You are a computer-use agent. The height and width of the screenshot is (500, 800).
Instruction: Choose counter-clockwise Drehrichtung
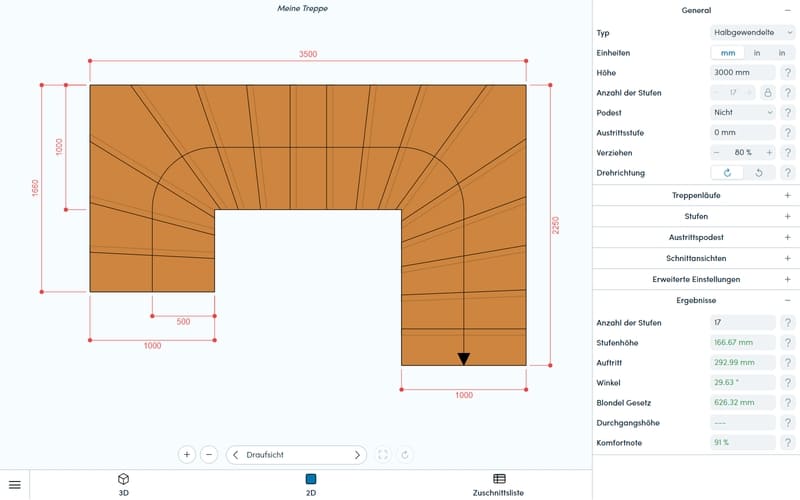pyautogui.click(x=759, y=172)
